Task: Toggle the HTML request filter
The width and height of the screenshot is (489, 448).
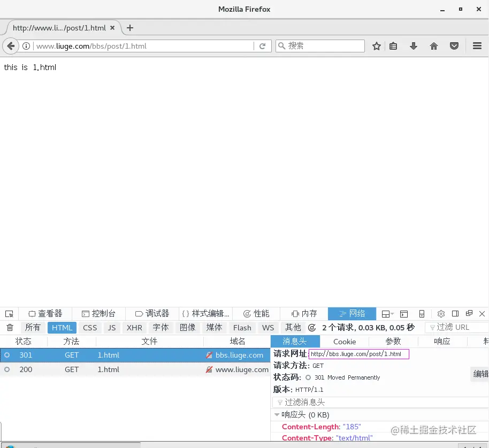Action: point(62,328)
